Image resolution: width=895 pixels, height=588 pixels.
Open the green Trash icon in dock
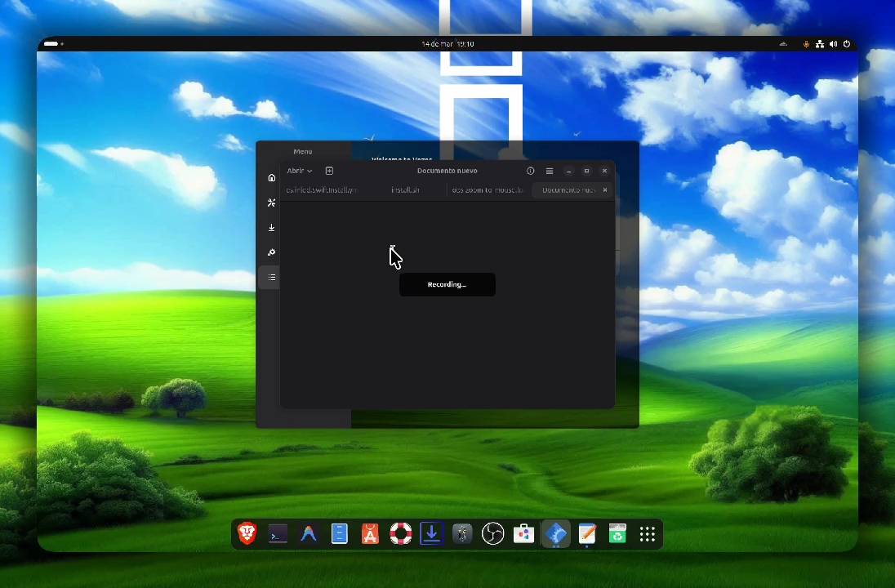pos(617,534)
